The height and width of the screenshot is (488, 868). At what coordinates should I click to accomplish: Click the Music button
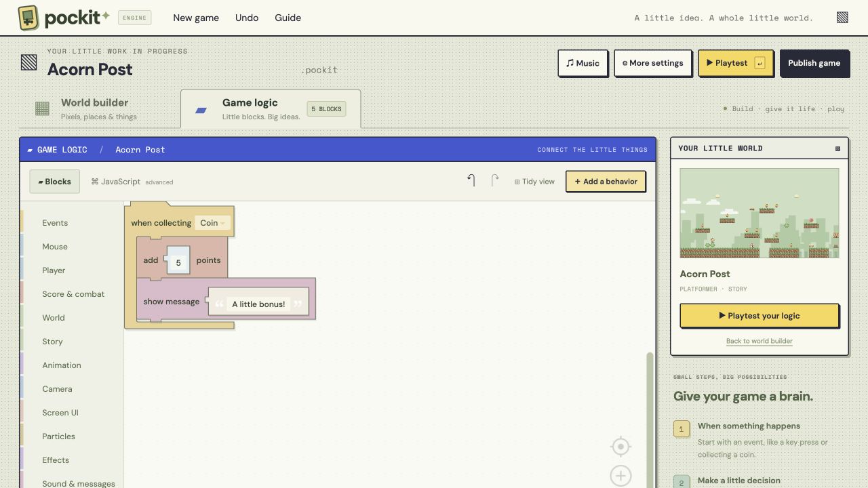pyautogui.click(x=583, y=63)
